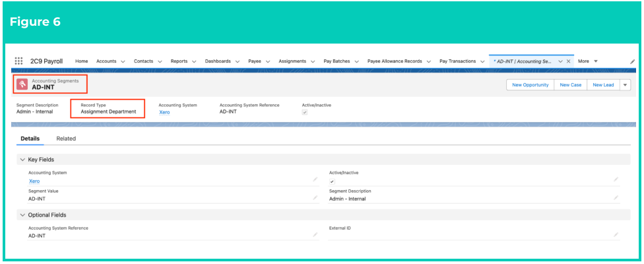Open the Payee Allowance Records tab

pos(395,61)
